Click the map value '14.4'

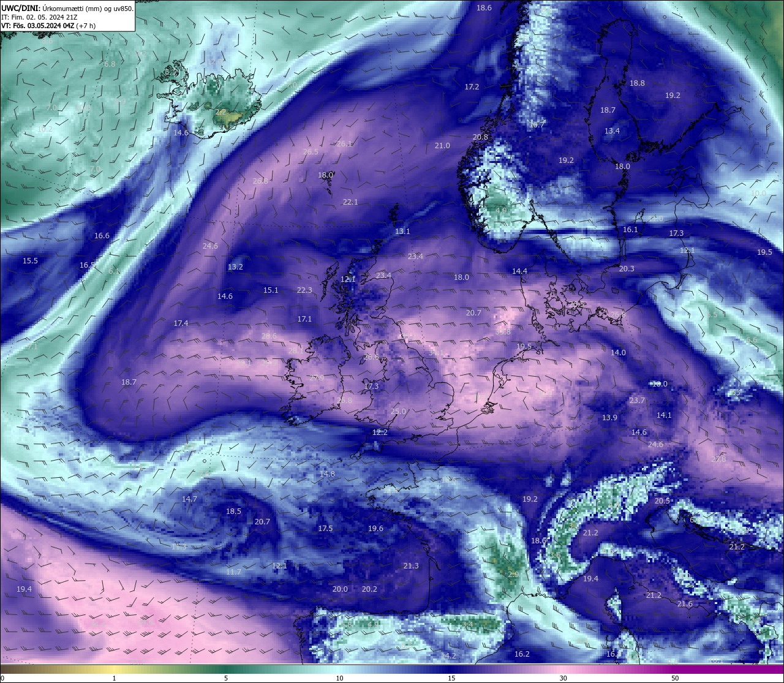click(x=519, y=271)
